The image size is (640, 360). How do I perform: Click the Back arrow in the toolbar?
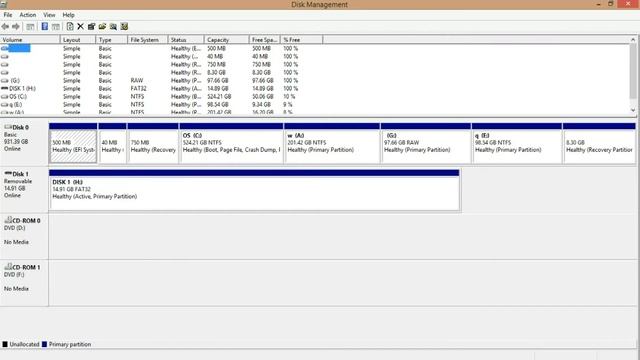(5, 27)
